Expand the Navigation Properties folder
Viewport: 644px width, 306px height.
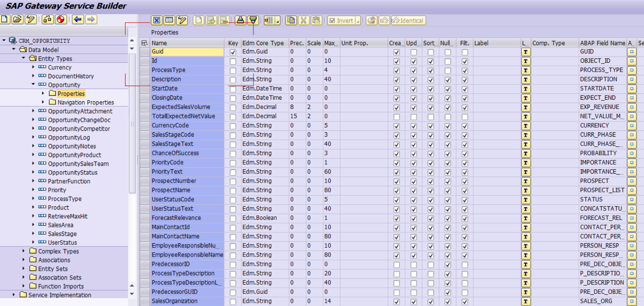43,102
